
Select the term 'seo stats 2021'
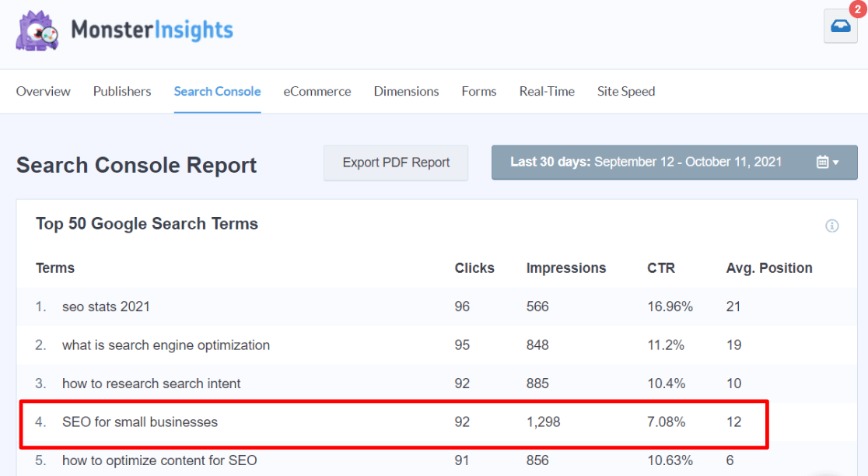tap(106, 306)
